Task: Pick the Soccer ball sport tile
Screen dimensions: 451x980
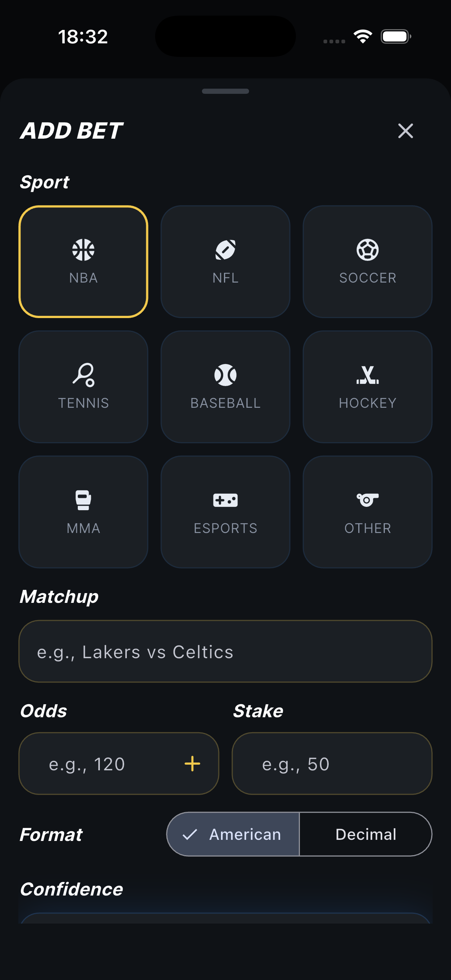Action: tap(367, 261)
